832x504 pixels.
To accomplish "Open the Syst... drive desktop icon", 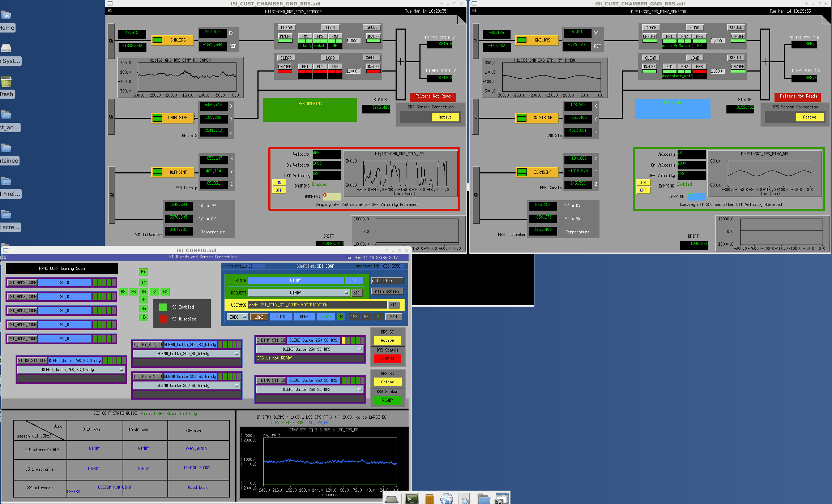I will pos(6,48).
